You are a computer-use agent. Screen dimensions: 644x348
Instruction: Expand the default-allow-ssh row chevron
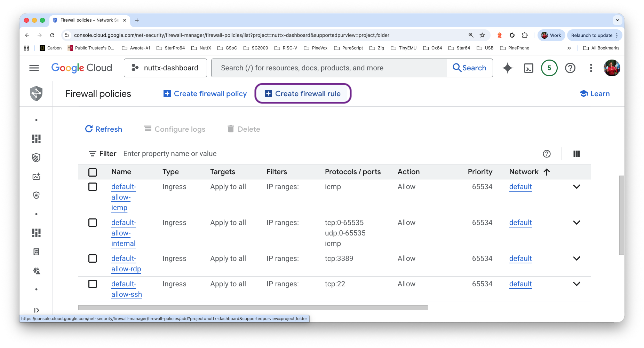coord(577,284)
